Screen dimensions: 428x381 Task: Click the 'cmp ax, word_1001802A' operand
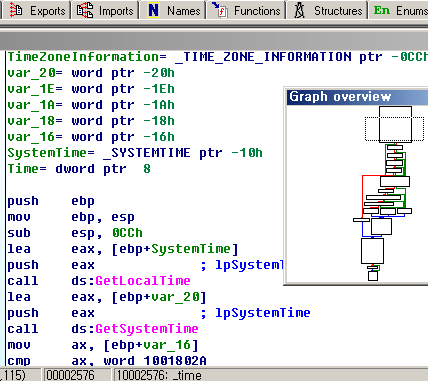pyautogui.click(x=155, y=361)
